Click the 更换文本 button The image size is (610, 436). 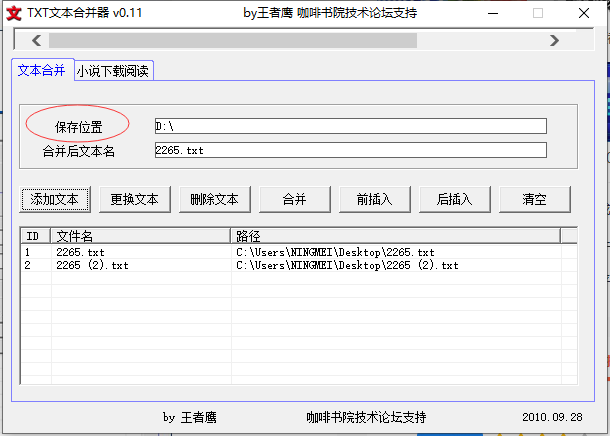135,200
